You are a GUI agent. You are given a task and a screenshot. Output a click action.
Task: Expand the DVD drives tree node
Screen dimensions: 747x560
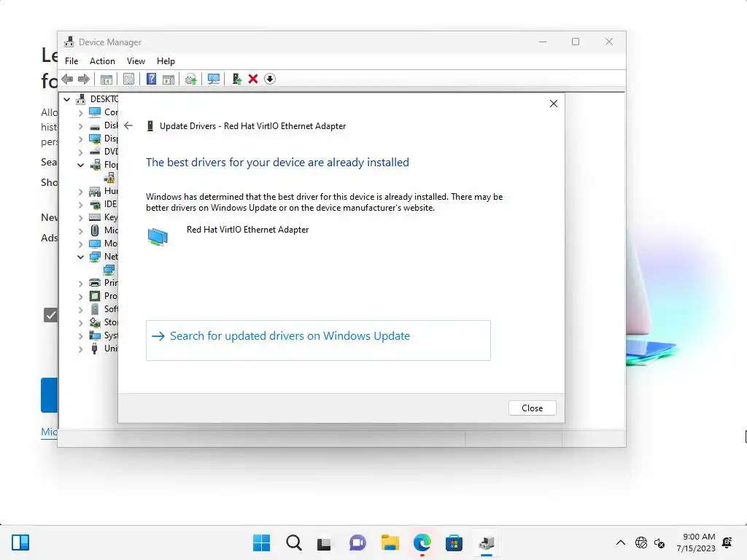pyautogui.click(x=80, y=152)
